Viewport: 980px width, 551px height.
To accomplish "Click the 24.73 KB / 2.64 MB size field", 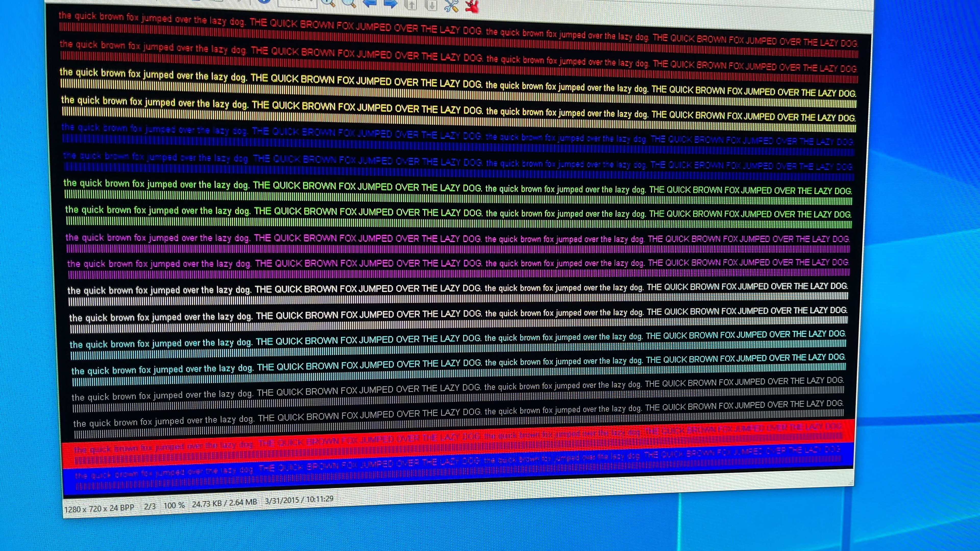I will (x=224, y=503).
